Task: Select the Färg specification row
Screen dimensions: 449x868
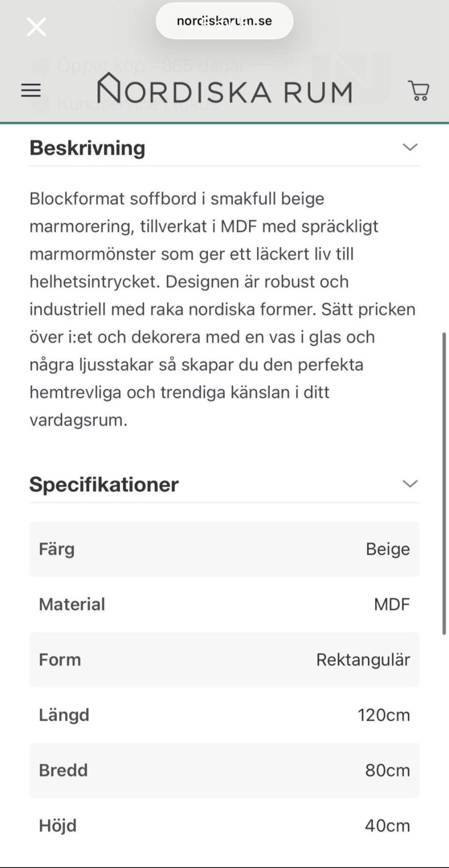Action: tap(224, 549)
